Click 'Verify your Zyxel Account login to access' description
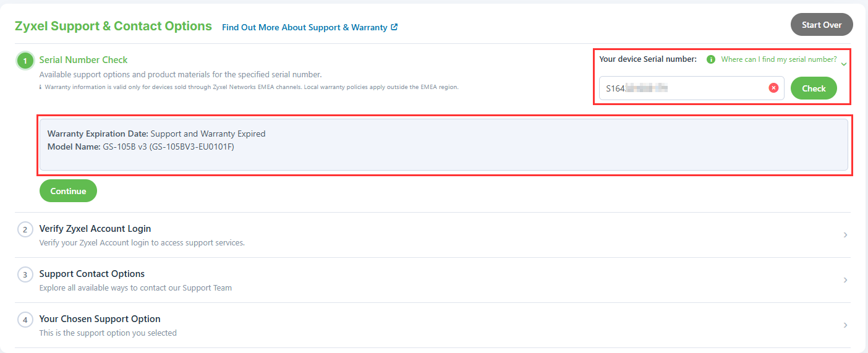Viewport: 868px width, 353px height. point(142,243)
